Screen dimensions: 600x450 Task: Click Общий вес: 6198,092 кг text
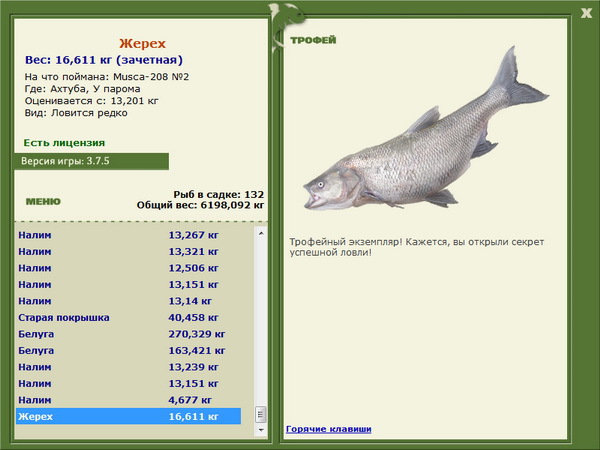[x=201, y=205]
